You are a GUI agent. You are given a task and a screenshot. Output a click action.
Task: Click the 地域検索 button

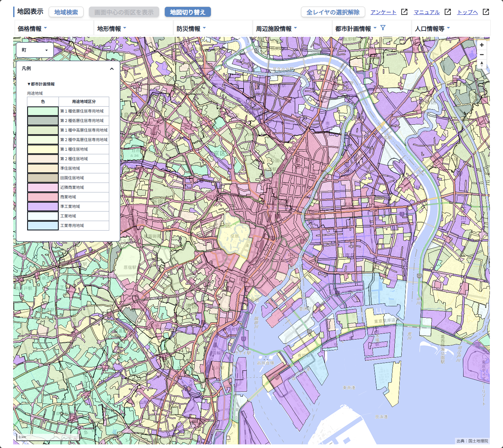pos(66,12)
